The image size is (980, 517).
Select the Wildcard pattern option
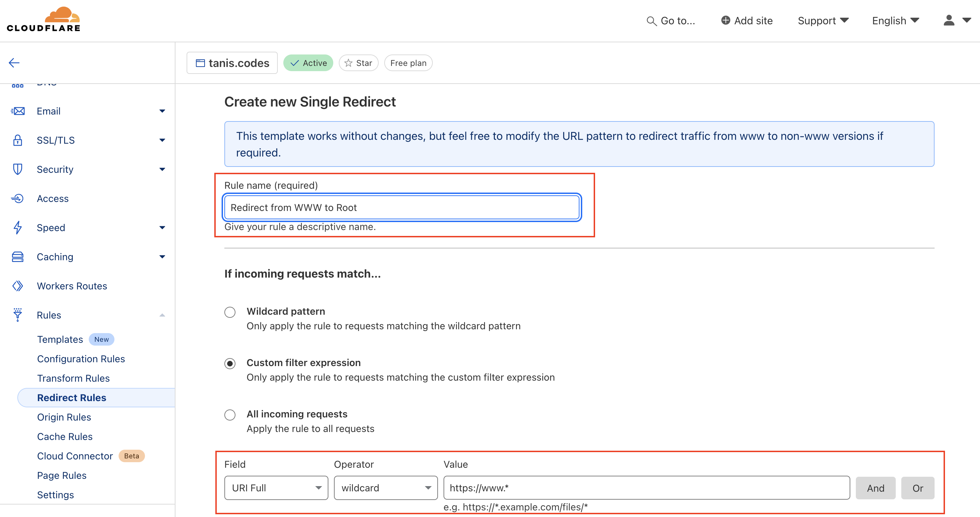(230, 312)
